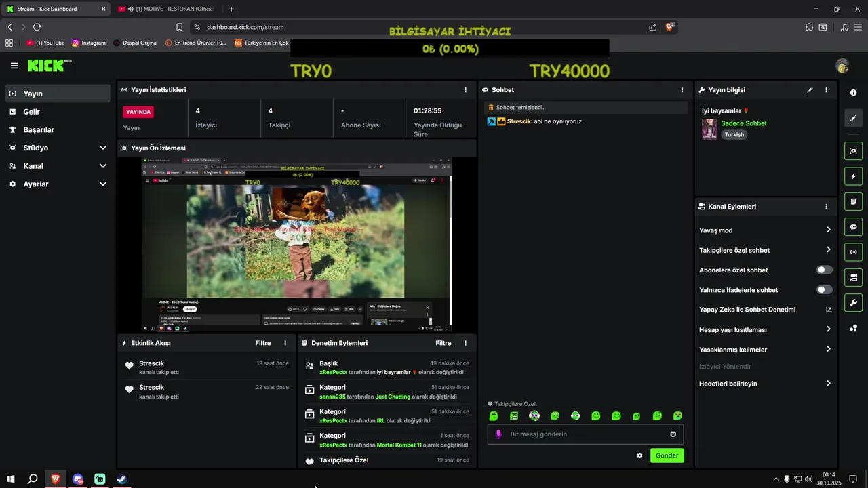The width and height of the screenshot is (868, 488).
Task: Open the Denetim Eylemleri three-dot menu
Action: tap(465, 343)
